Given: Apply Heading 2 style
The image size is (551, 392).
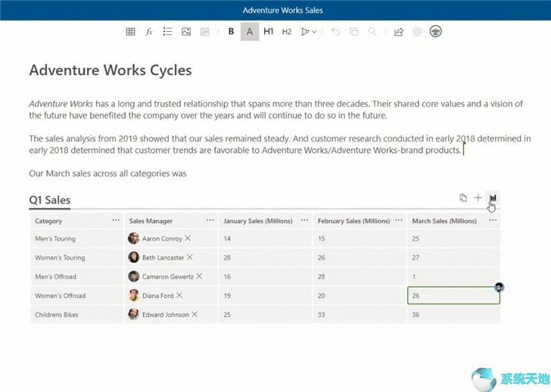Looking at the screenshot, I should coord(287,32).
